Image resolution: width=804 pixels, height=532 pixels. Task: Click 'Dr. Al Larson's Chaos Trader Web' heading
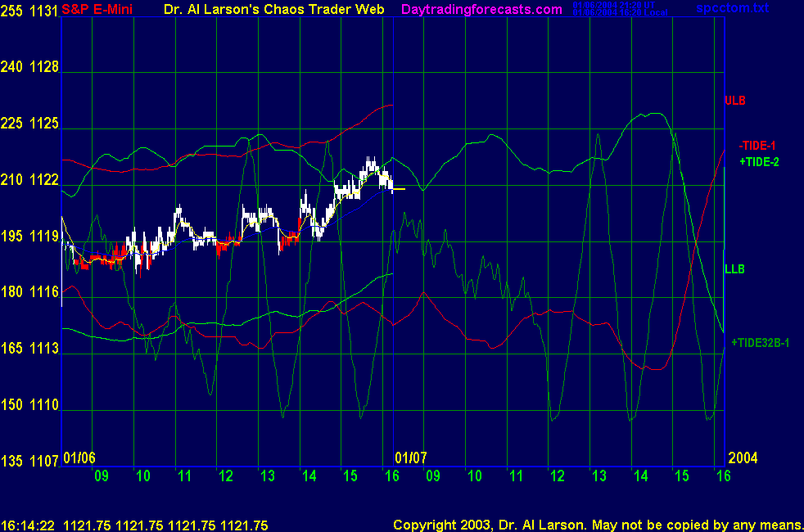[x=273, y=9]
